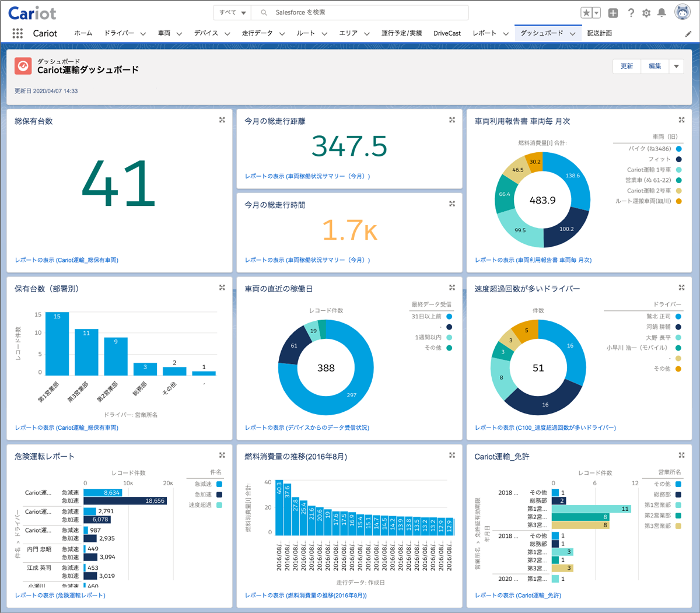The image size is (700, 613).
Task: Click the Favorites star icon
Action: click(x=586, y=13)
